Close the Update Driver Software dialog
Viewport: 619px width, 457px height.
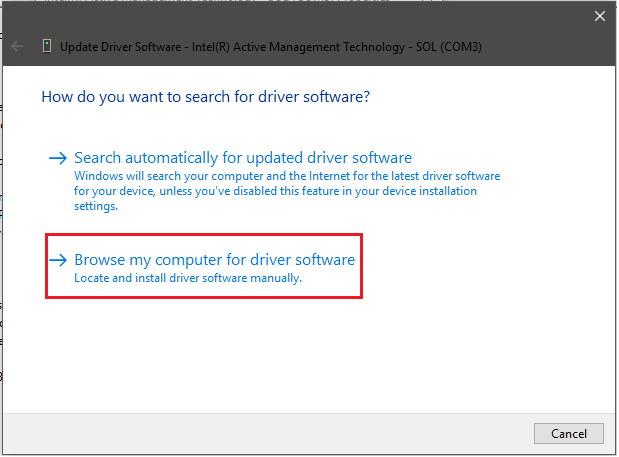pyautogui.click(x=600, y=16)
